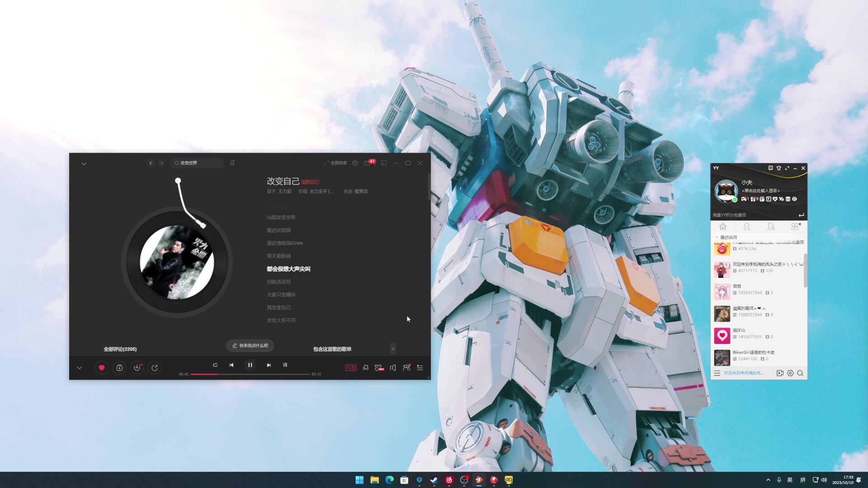
Task: Click the album cover on the vinyl record
Action: [177, 263]
